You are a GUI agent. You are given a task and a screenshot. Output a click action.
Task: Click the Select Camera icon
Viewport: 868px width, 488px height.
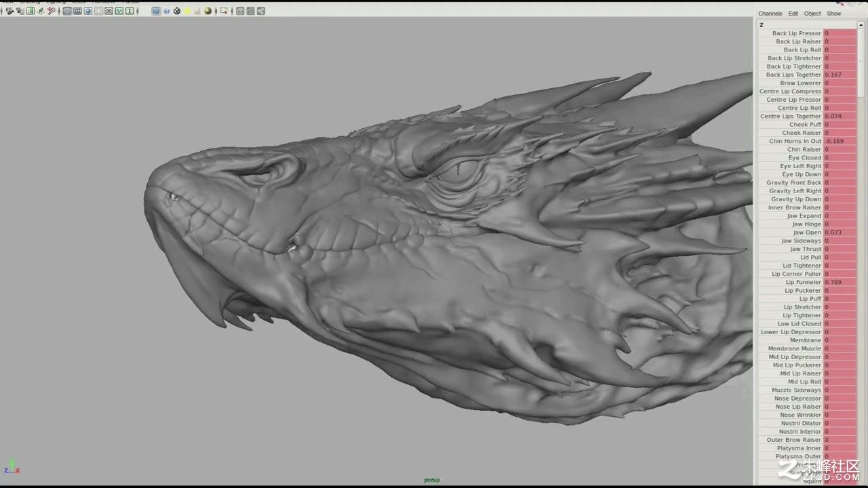[9, 11]
